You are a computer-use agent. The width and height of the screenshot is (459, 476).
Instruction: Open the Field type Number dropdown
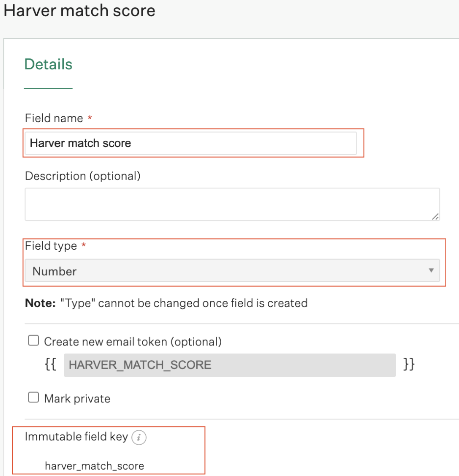[x=232, y=270]
